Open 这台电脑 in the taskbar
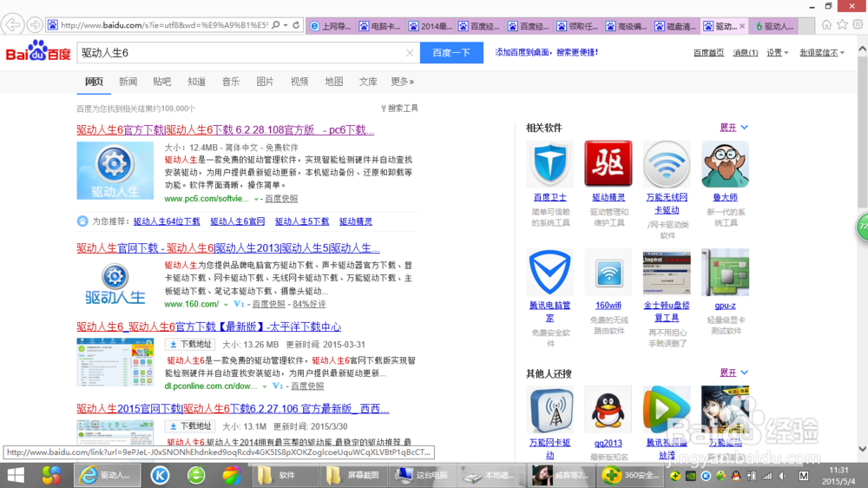 click(423, 475)
